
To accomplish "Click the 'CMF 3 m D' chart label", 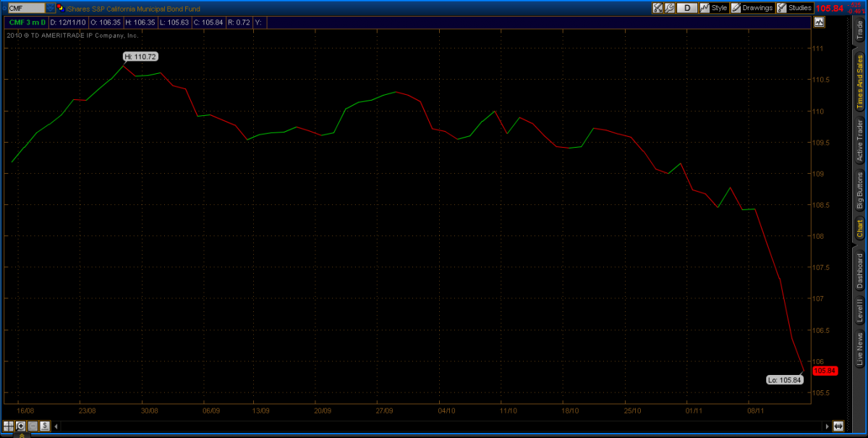I will tap(27, 22).
